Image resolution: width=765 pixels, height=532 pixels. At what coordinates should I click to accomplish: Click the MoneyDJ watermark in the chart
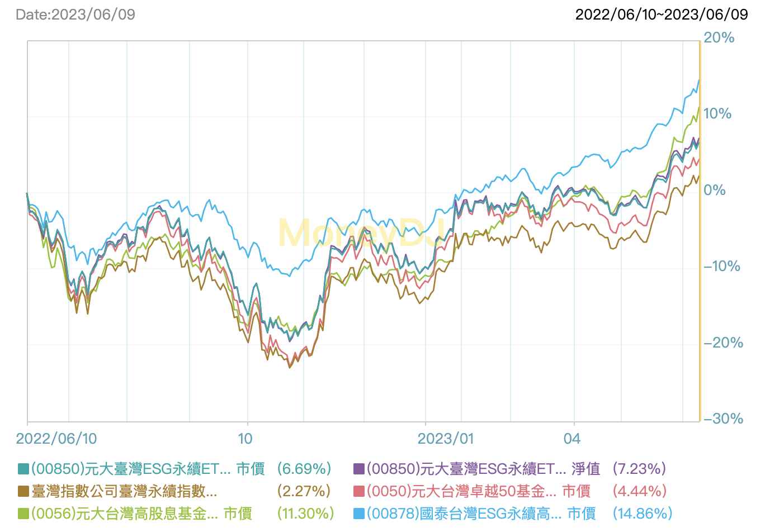[361, 232]
